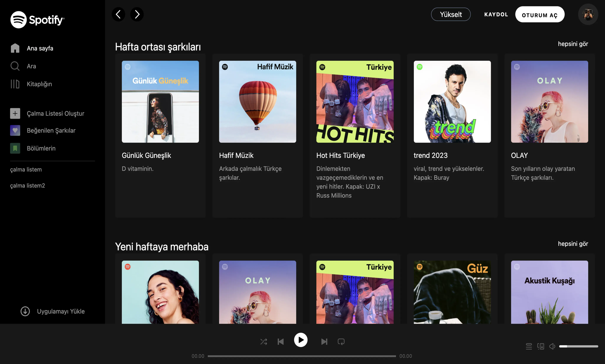Viewport: 605px width, 364px height.
Task: Open the Ara search icon
Action: pos(15,66)
